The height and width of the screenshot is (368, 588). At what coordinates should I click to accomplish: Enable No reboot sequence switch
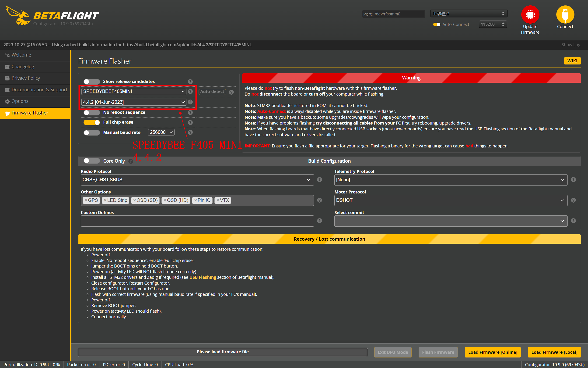[x=92, y=112]
